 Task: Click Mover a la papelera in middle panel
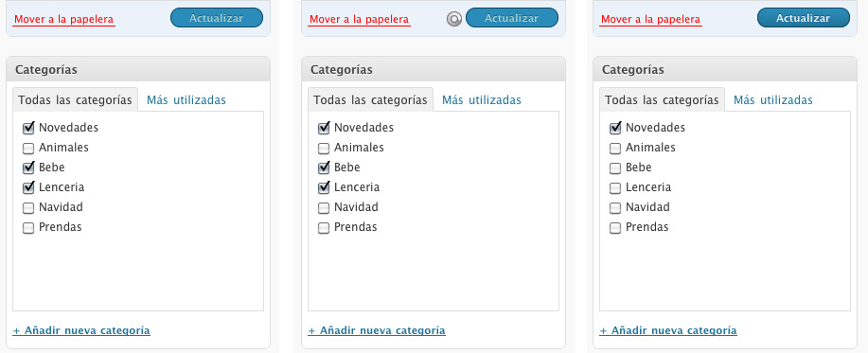tap(360, 19)
